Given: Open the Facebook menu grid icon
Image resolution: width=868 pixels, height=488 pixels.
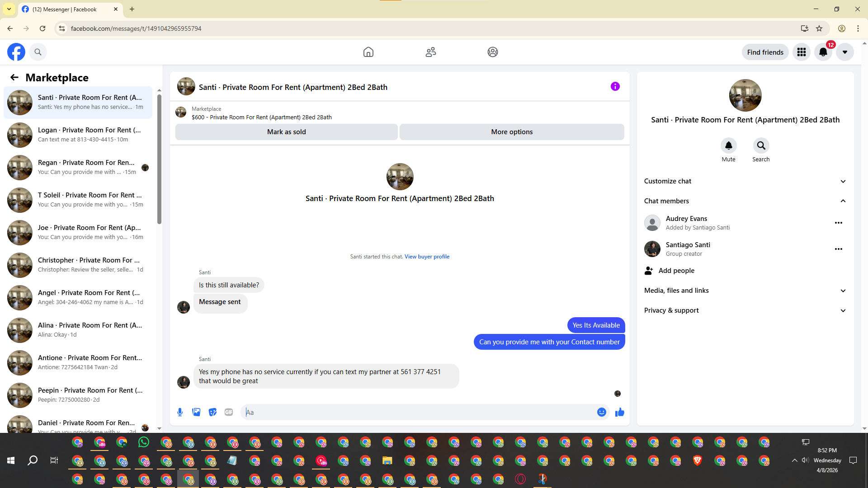Looking at the screenshot, I should pyautogui.click(x=801, y=52).
